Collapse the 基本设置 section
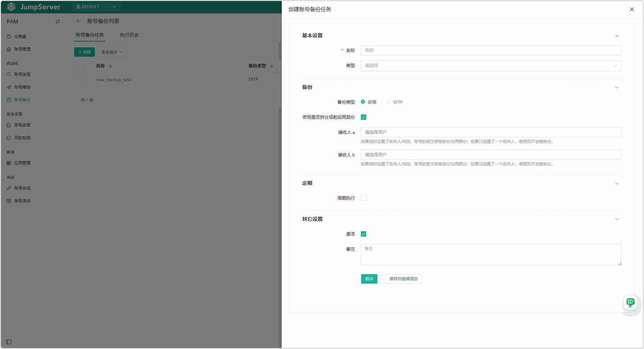This screenshot has height=349, width=644. pyautogui.click(x=617, y=36)
